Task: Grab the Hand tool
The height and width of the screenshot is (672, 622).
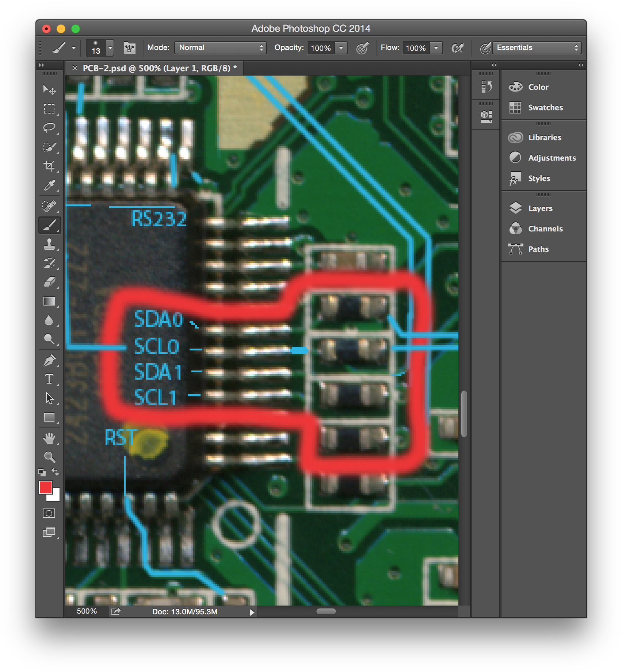Action: pos(50,438)
